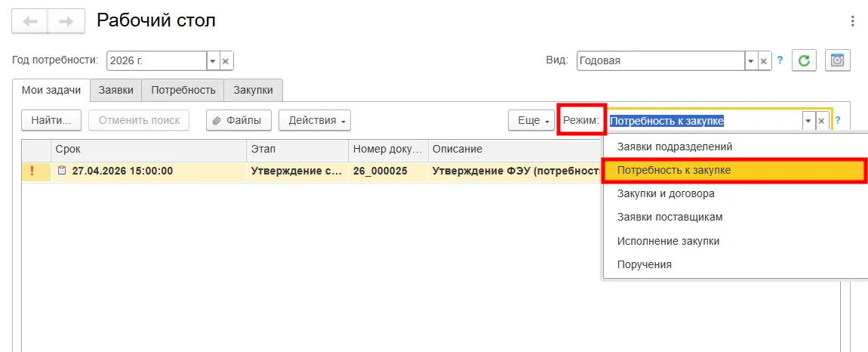The width and height of the screenshot is (868, 352).
Task: Collapse the Режим dropdown arrow
Action: pos(809,120)
